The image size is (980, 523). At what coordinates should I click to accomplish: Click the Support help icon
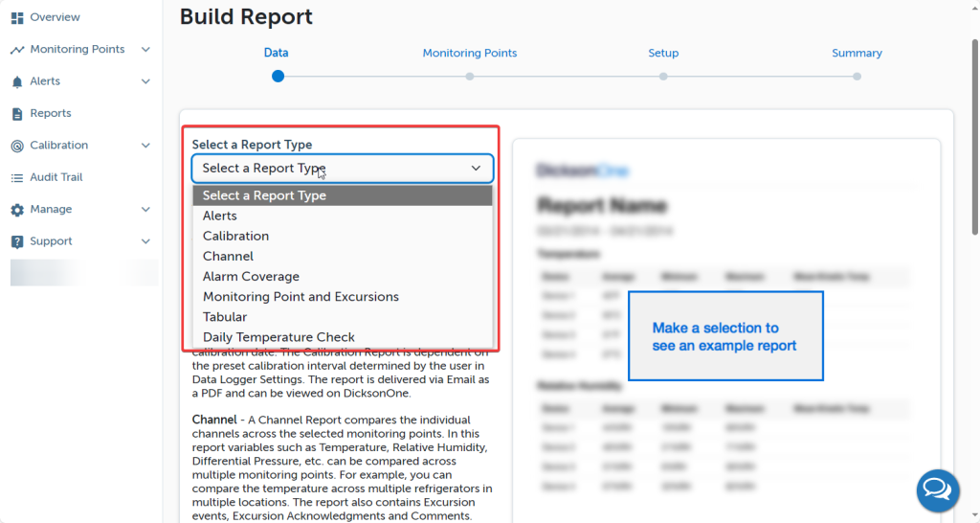point(17,241)
